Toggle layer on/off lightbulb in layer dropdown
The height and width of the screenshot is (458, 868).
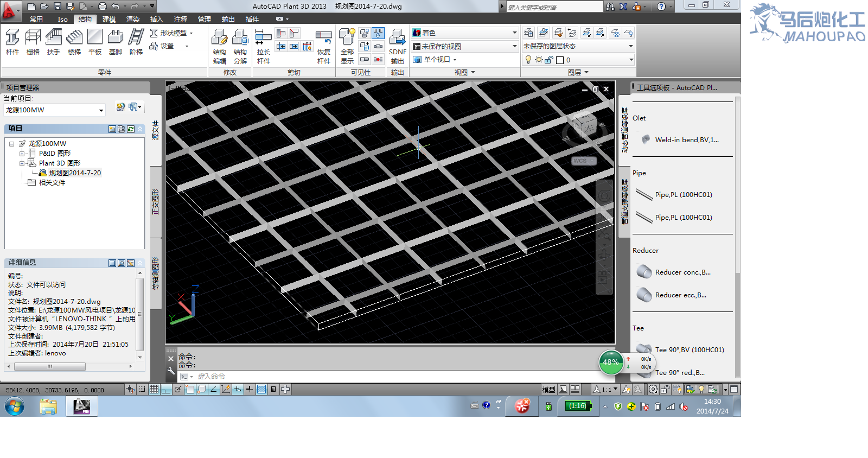coord(528,60)
